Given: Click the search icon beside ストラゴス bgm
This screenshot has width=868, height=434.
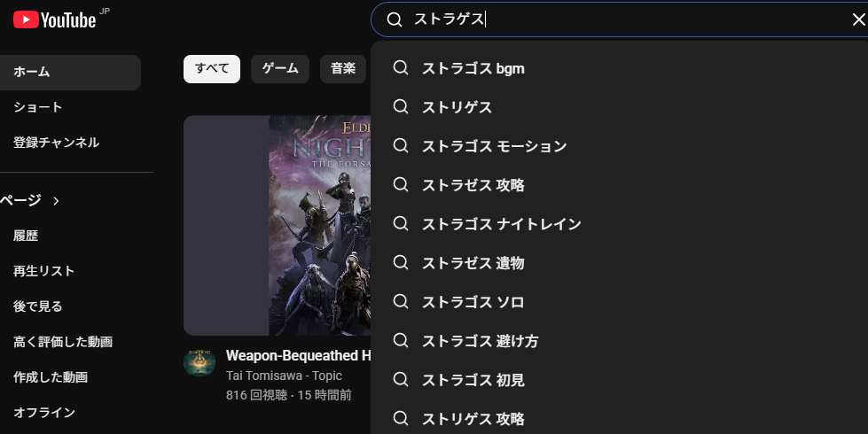Looking at the screenshot, I should (401, 68).
